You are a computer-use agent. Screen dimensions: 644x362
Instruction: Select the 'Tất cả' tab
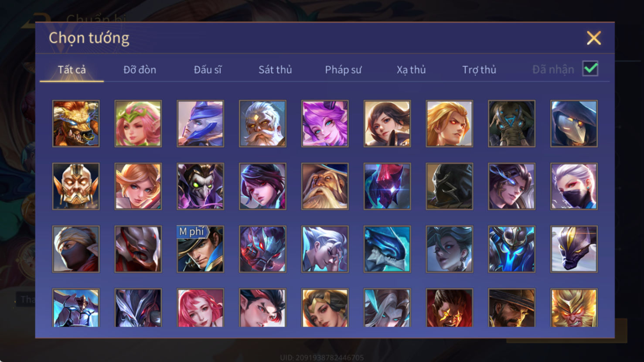click(72, 70)
